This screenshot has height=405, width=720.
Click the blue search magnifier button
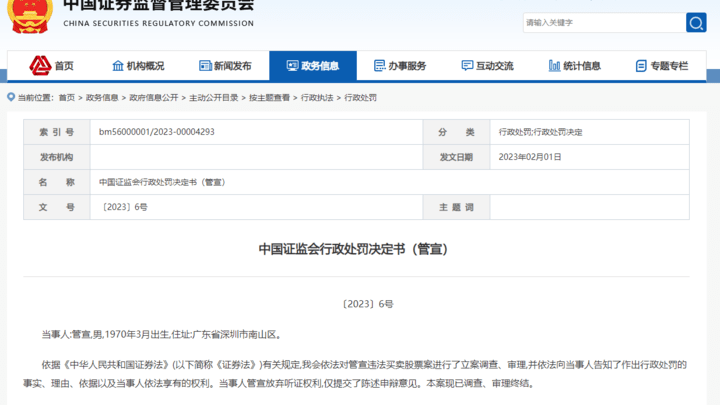point(696,22)
